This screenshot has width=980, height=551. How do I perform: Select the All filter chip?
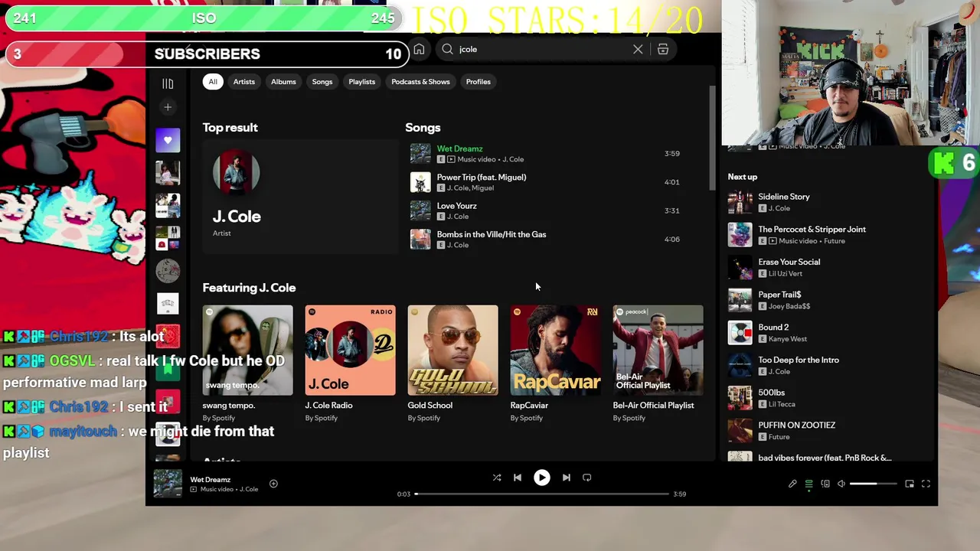click(x=213, y=82)
